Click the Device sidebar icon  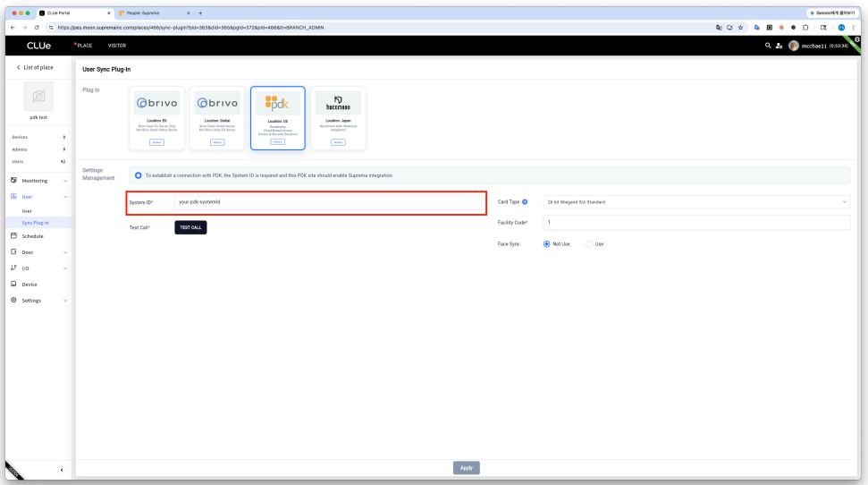point(13,284)
